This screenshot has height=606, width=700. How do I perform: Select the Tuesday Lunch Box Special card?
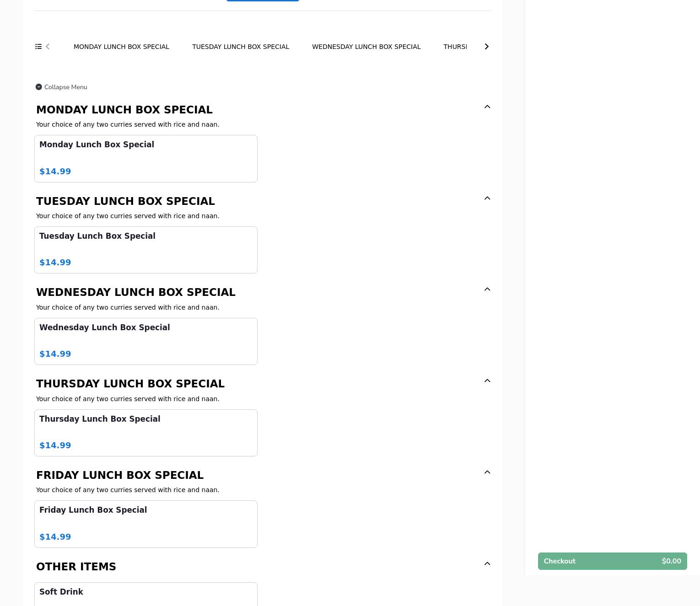point(145,250)
